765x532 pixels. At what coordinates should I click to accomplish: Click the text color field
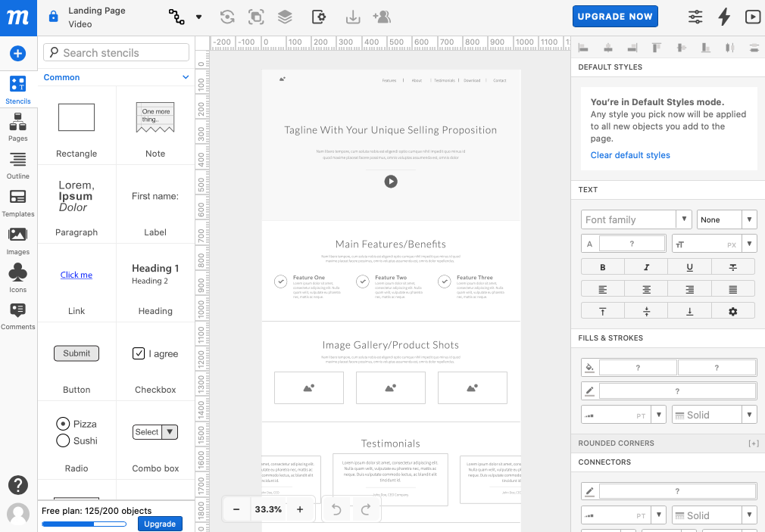pos(632,244)
